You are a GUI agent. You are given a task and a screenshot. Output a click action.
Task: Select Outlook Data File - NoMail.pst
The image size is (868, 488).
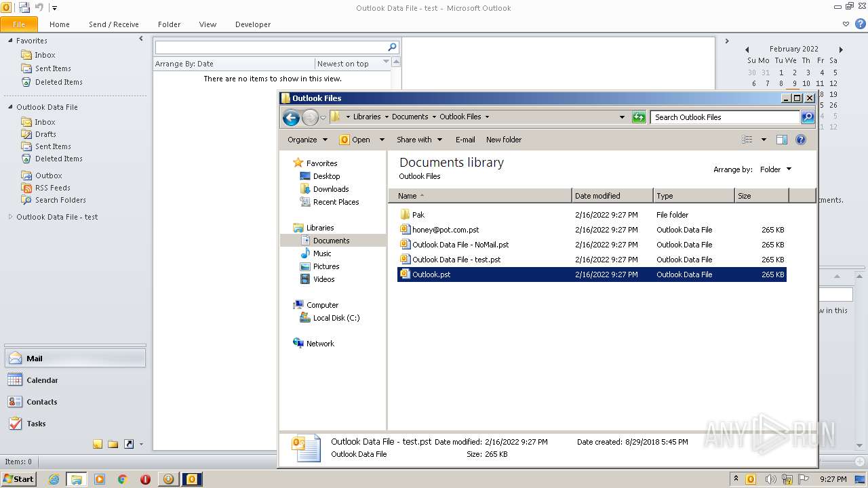pos(591,245)
